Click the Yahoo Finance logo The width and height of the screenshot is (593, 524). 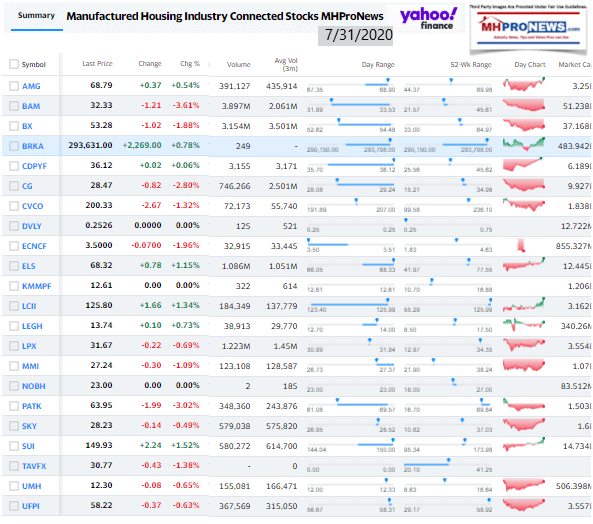428,19
